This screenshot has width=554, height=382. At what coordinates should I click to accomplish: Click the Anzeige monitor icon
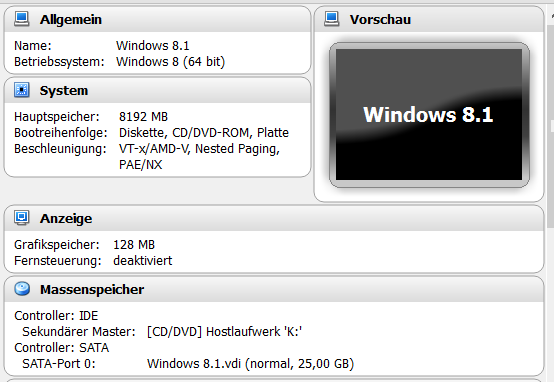(x=22, y=218)
